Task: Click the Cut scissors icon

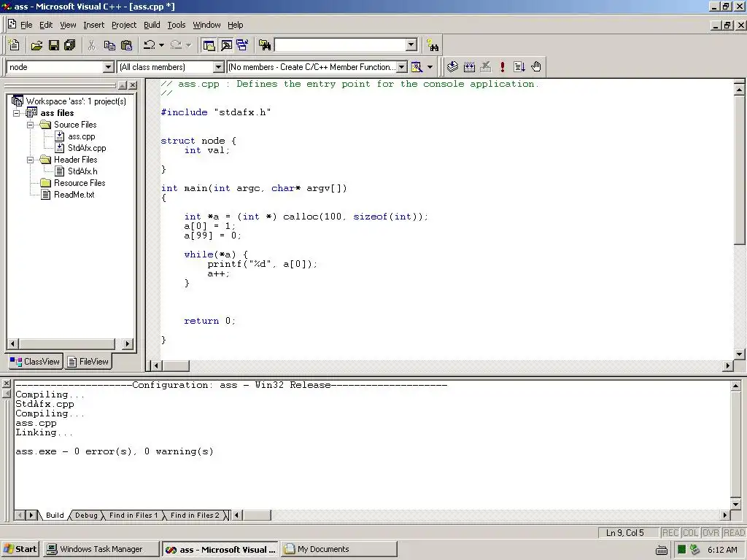Action: (91, 45)
